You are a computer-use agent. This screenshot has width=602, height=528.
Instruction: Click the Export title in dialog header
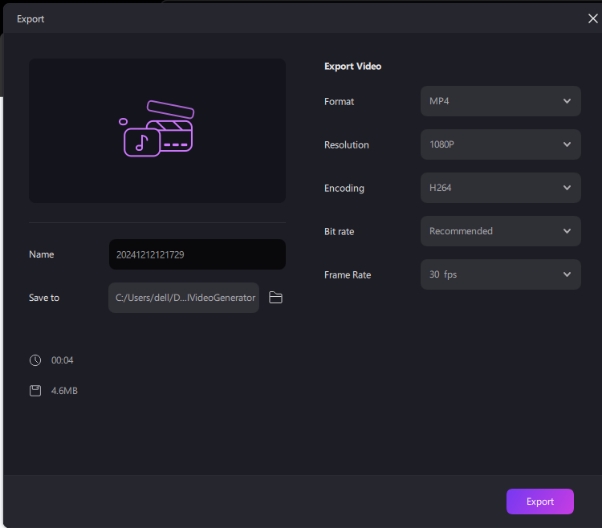(30, 19)
